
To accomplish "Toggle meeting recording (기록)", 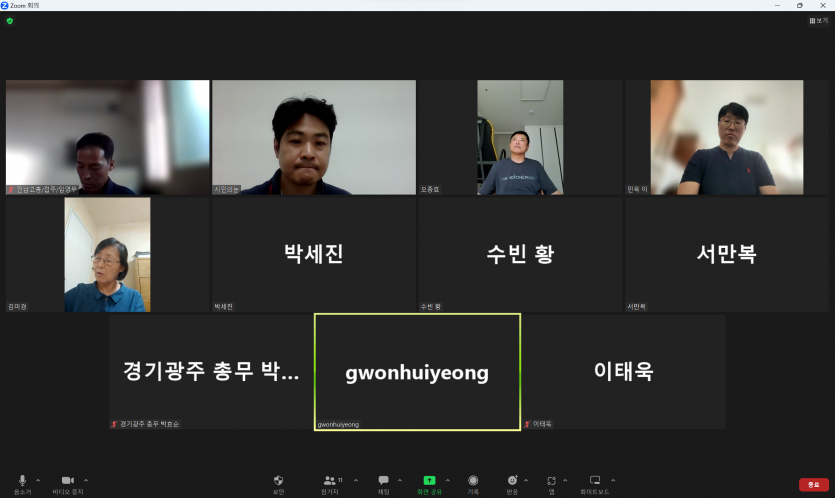I will click(473, 481).
